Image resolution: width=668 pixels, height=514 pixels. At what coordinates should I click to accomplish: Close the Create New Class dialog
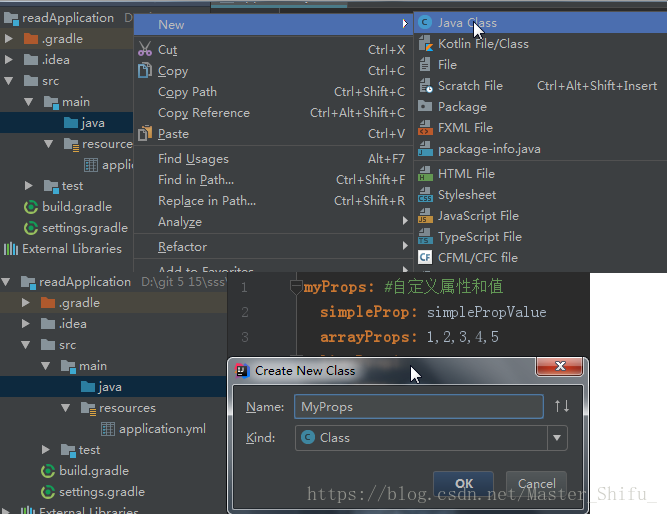click(x=559, y=366)
